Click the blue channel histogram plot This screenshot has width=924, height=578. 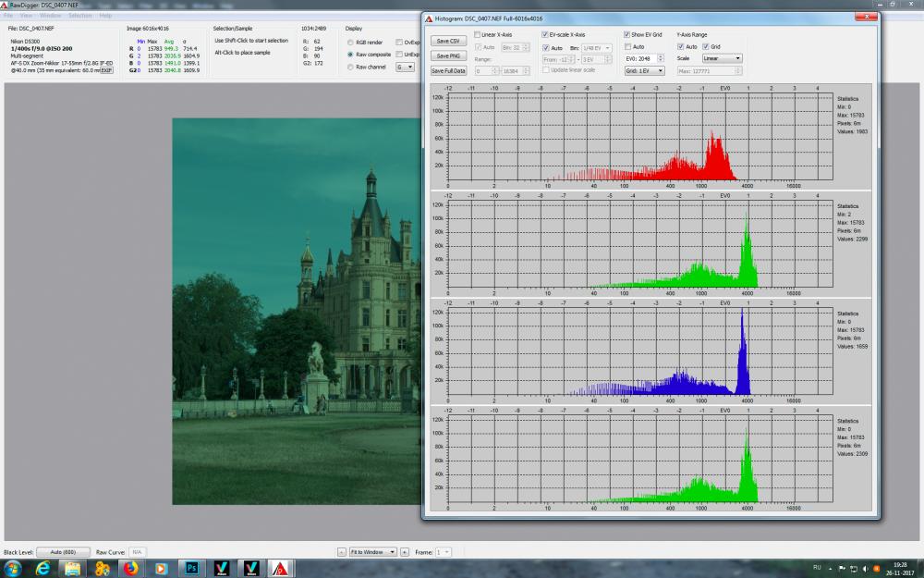click(640, 351)
